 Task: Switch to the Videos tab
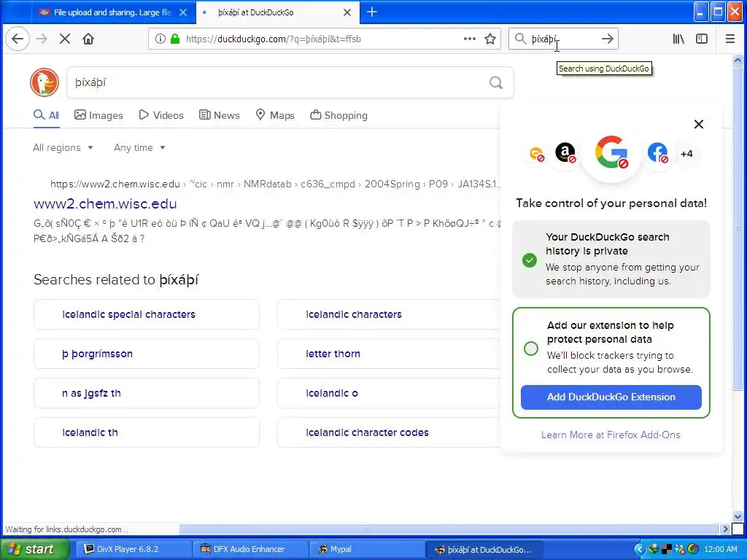[161, 115]
